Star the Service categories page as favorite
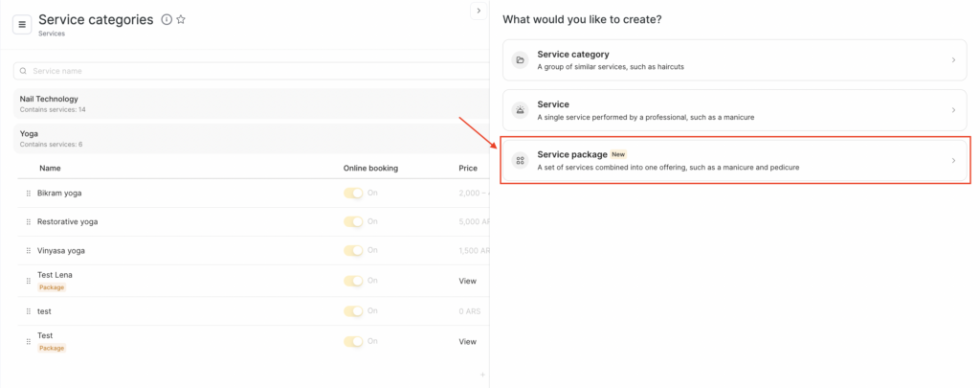 [x=181, y=20]
